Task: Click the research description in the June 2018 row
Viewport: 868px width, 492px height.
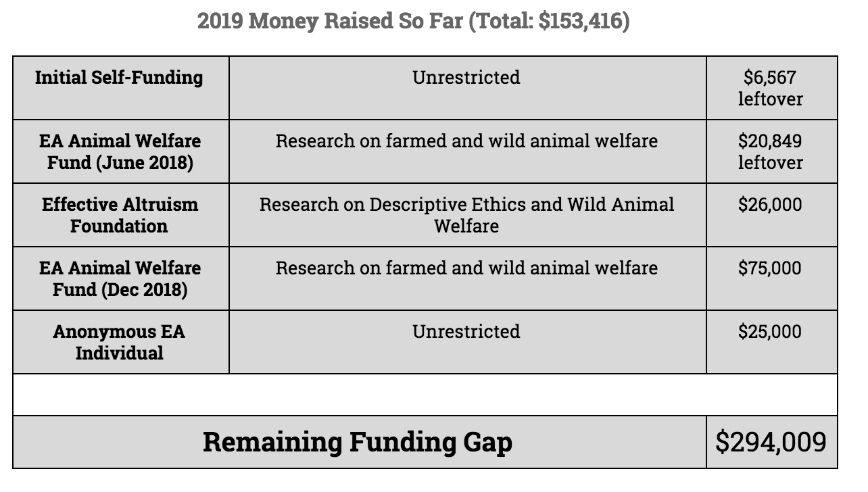Action: click(466, 141)
